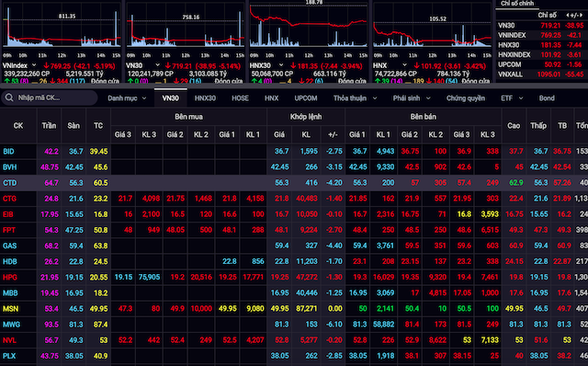
Task: Open stock symbol BID
Action: coord(8,152)
